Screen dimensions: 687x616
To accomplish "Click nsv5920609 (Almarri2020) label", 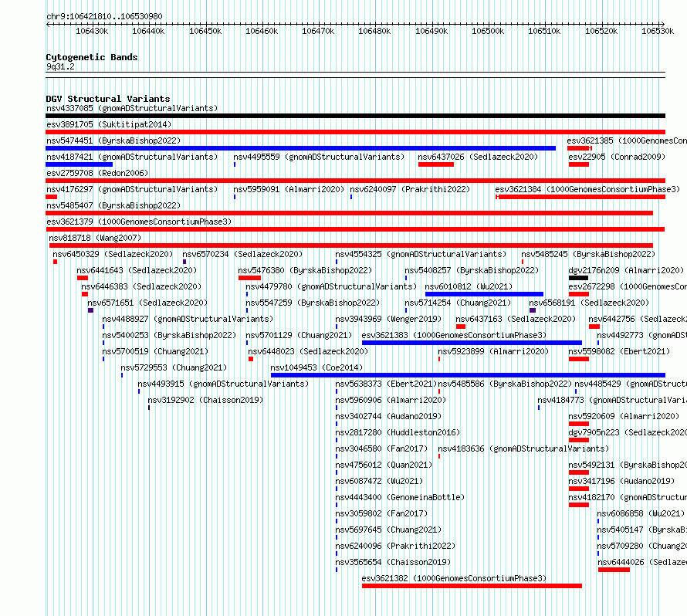I will pos(624,416).
